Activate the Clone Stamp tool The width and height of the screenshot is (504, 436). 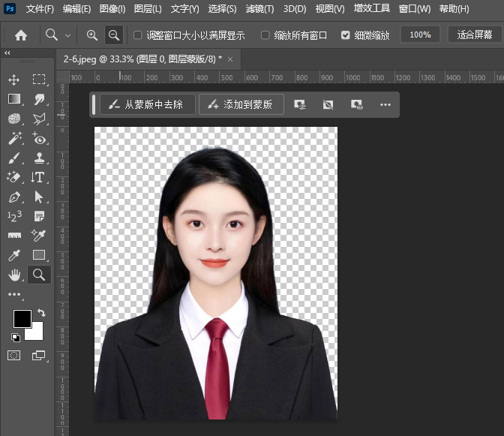tap(39, 158)
